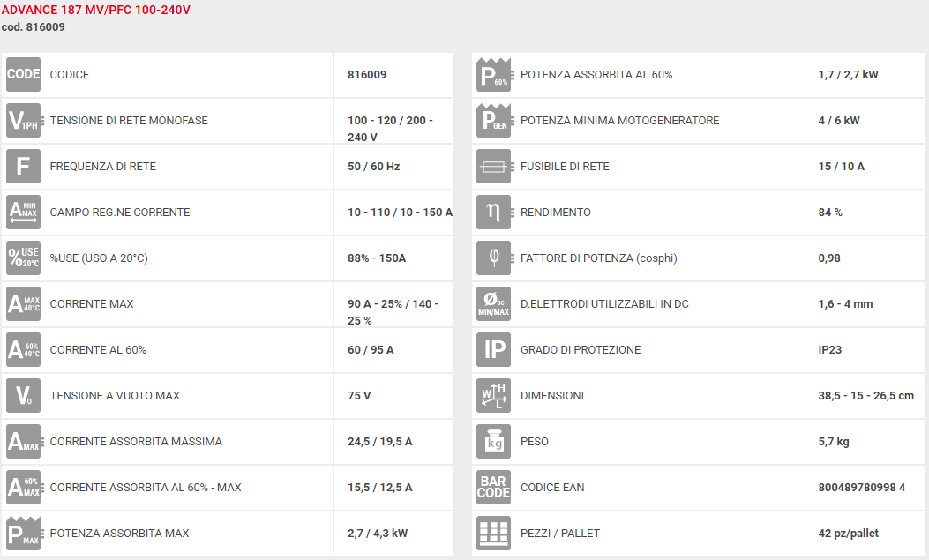This screenshot has height=560, width=929.
Task: Click the A MAX absorbed current icon
Action: click(x=25, y=442)
